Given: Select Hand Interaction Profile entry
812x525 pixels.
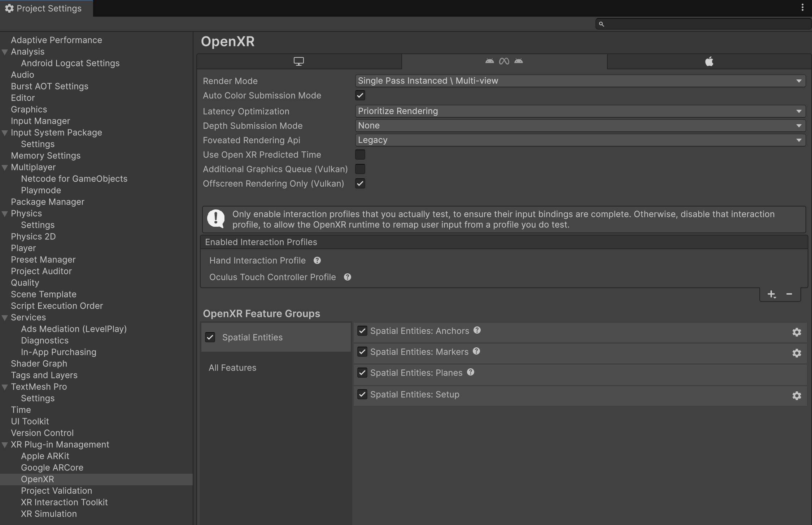Looking at the screenshot, I should (257, 260).
